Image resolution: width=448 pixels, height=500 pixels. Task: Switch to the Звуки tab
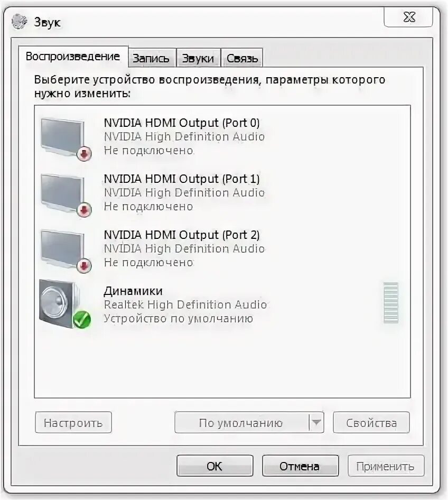tap(198, 58)
